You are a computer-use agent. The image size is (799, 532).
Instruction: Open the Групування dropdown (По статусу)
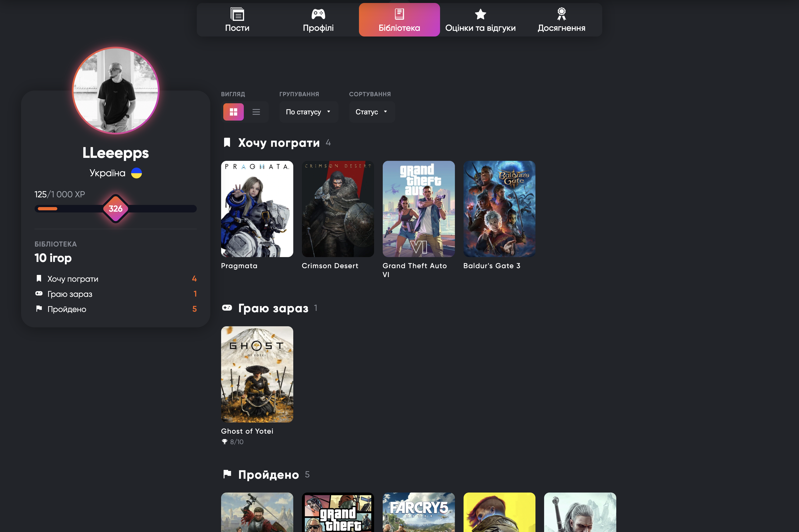click(308, 112)
